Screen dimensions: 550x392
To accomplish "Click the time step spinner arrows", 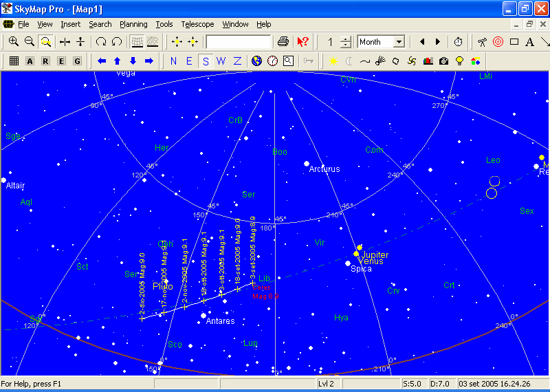I will coord(345,42).
